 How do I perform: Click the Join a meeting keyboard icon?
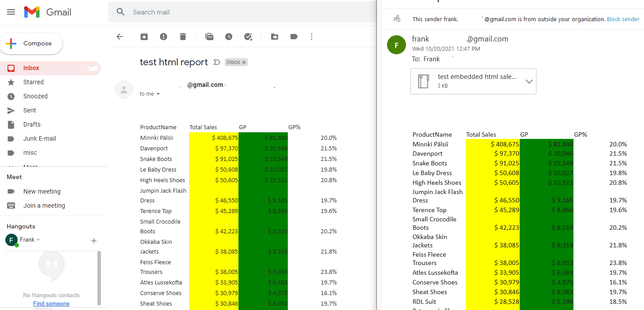[x=11, y=205]
